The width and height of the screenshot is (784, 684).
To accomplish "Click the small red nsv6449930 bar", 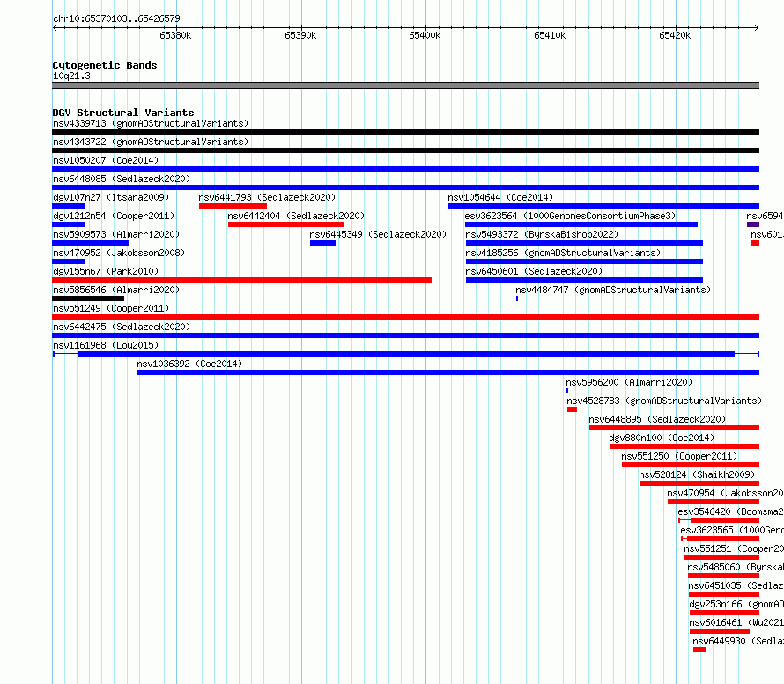I will click(700, 650).
